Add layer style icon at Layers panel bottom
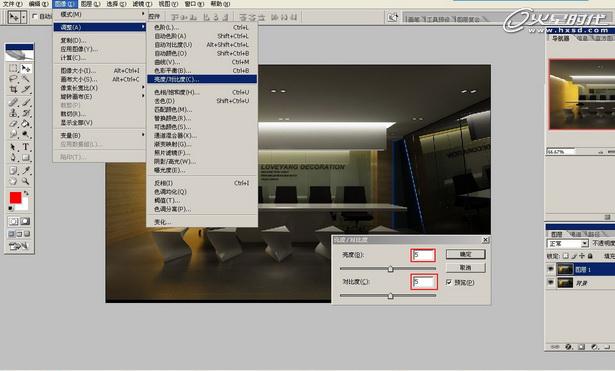Image resolution: width=615 pixels, height=371 pixels. (x=568, y=347)
